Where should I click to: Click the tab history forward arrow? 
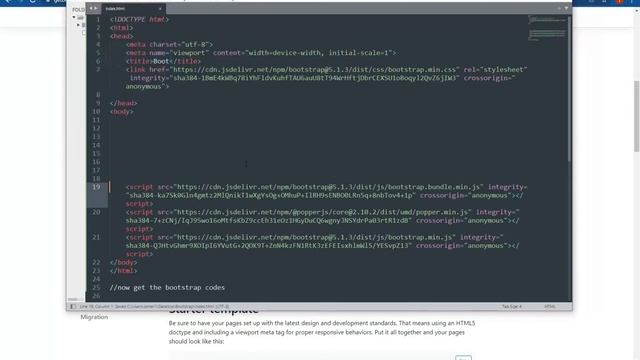96,8
